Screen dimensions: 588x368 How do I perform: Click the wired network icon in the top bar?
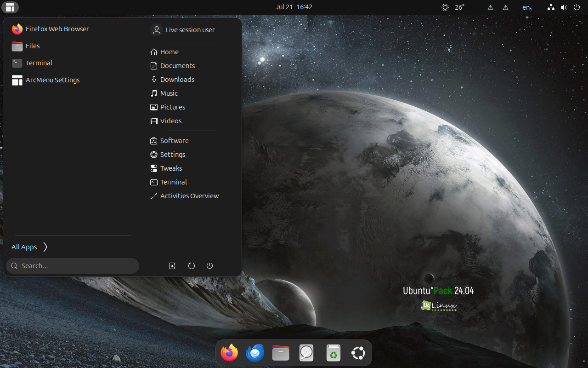point(551,7)
